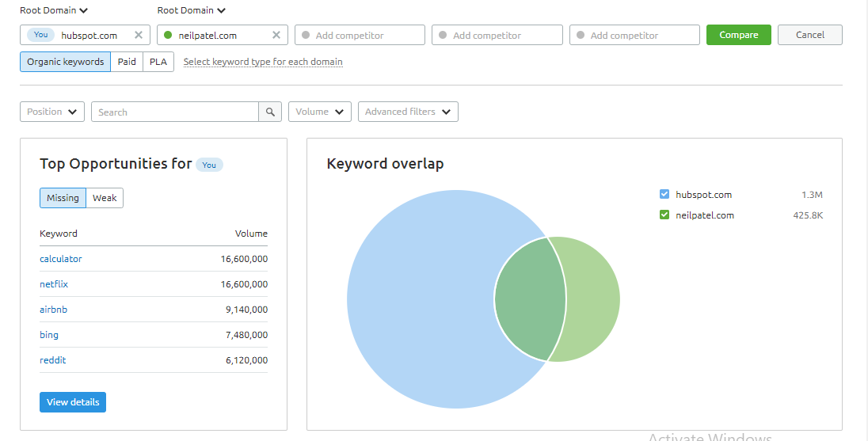Expand the Position filter dropdown
This screenshot has height=441, width=868.
[52, 112]
